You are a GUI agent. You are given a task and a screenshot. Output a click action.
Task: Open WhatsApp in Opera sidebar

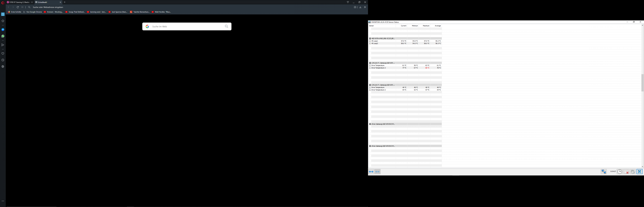pos(3,36)
